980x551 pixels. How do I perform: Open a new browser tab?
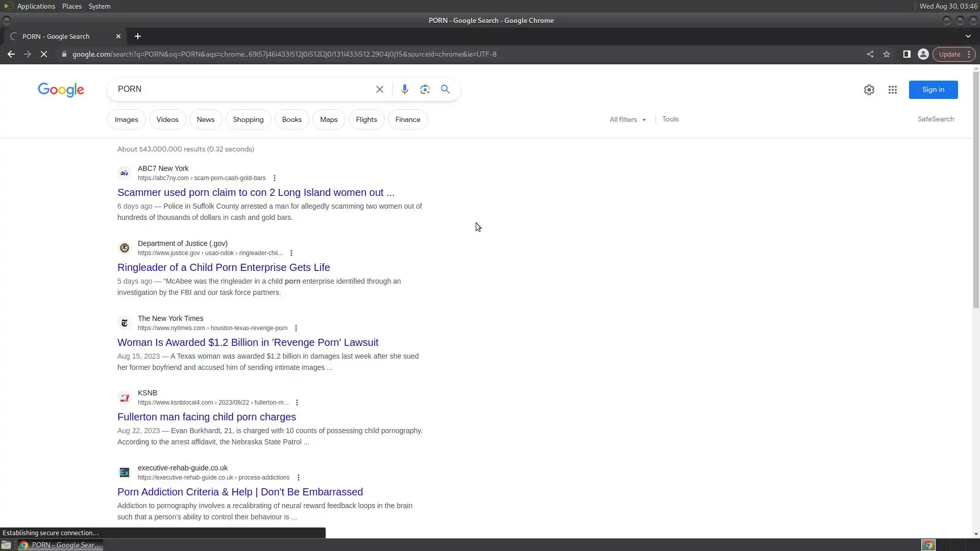tap(137, 36)
